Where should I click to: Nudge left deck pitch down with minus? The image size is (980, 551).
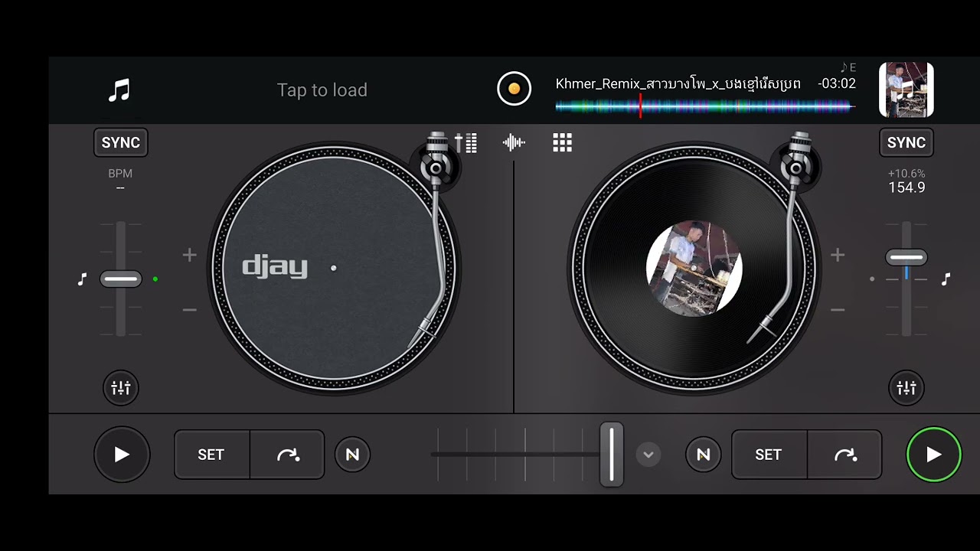(x=189, y=310)
